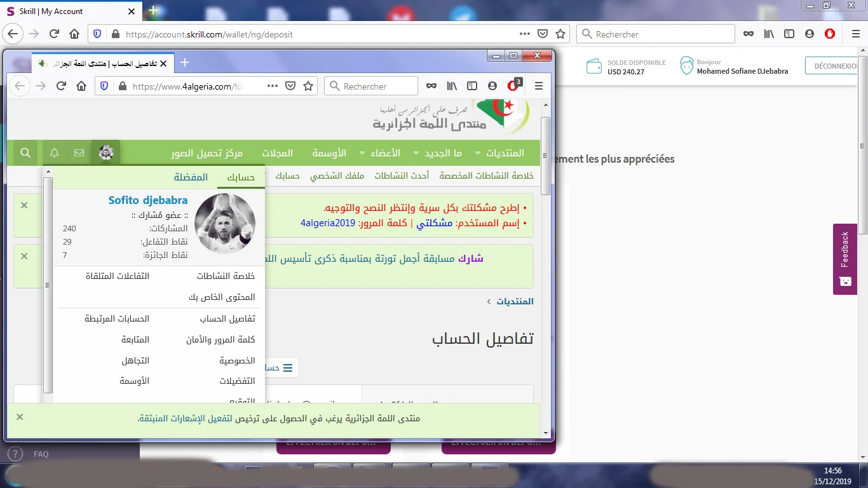The width and height of the screenshot is (868, 488).
Task: Open كلمة المرور والأمان in the account menu
Action: point(220,340)
